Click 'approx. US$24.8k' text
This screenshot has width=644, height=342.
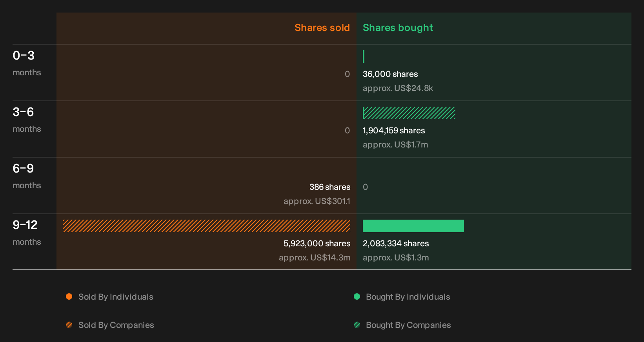[x=398, y=88]
